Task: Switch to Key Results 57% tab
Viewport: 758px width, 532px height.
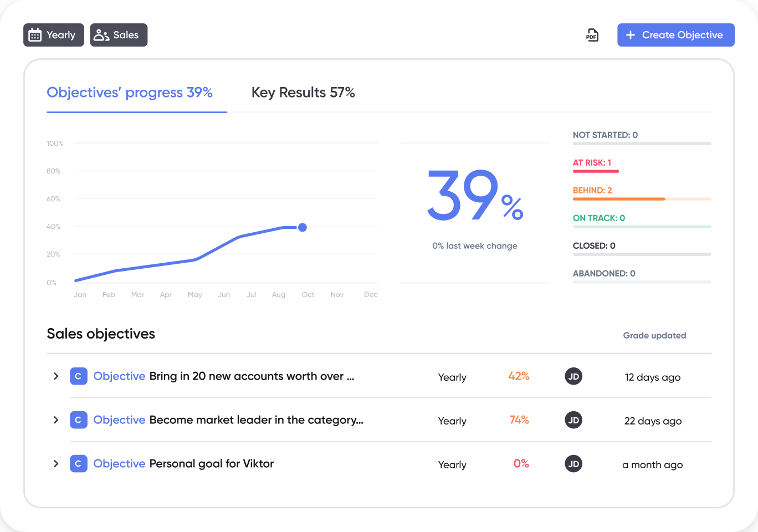Action: point(303,93)
